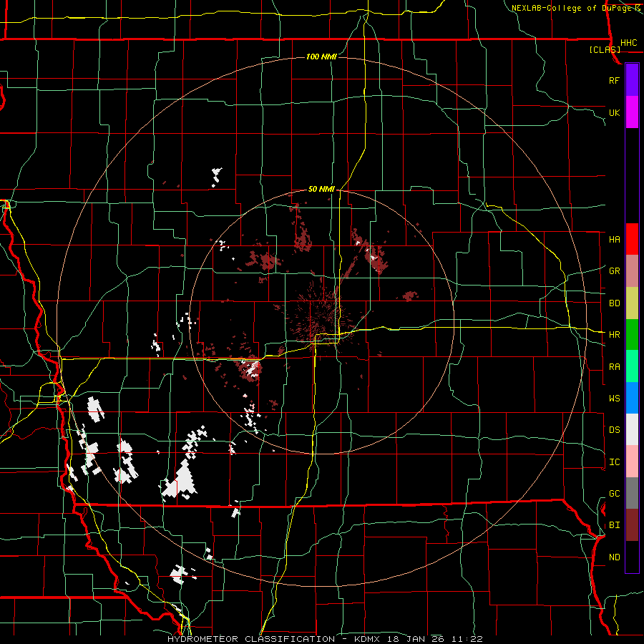Image resolution: width=644 pixels, height=644 pixels.
Task: Click the HR legend label
Action: click(x=614, y=335)
